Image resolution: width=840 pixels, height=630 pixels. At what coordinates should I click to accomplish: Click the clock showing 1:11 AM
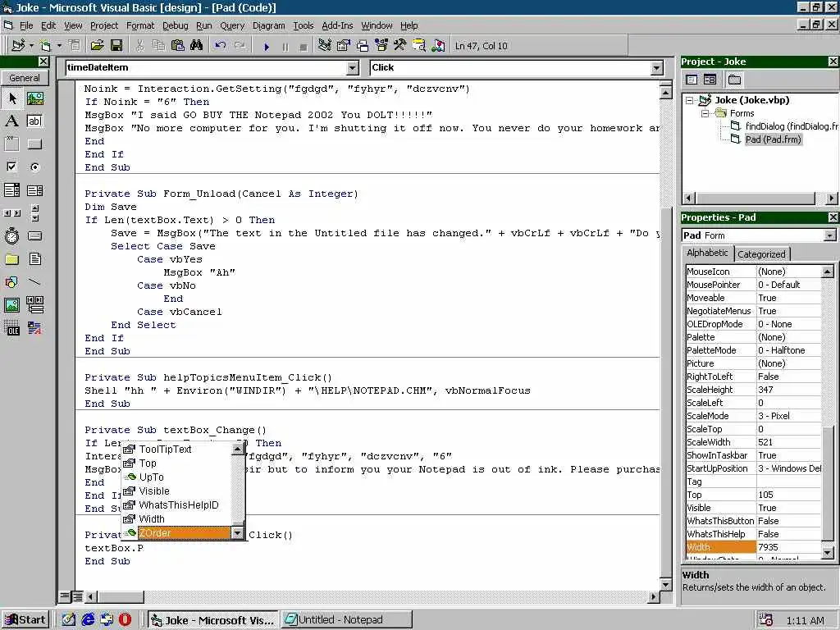click(x=805, y=621)
